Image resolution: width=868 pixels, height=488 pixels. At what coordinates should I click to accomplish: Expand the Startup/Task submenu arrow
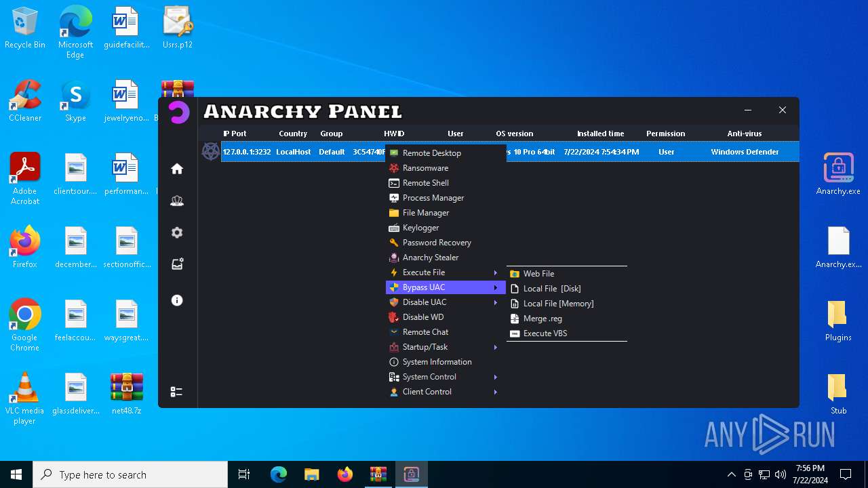coord(496,347)
